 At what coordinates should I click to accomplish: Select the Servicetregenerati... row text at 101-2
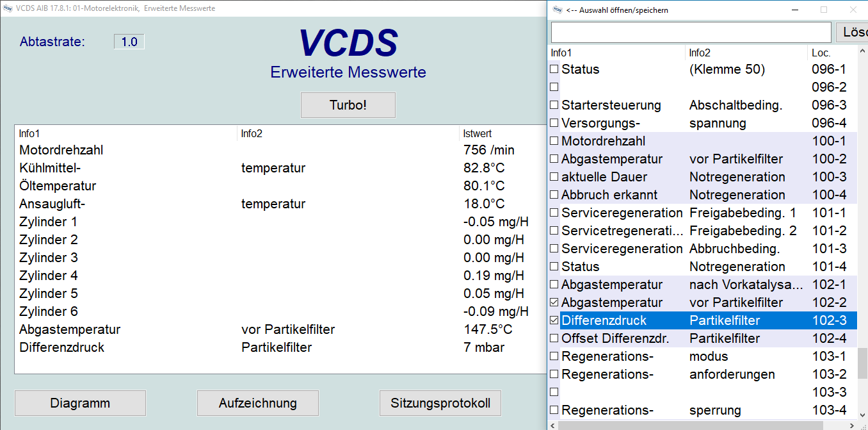pos(703,231)
